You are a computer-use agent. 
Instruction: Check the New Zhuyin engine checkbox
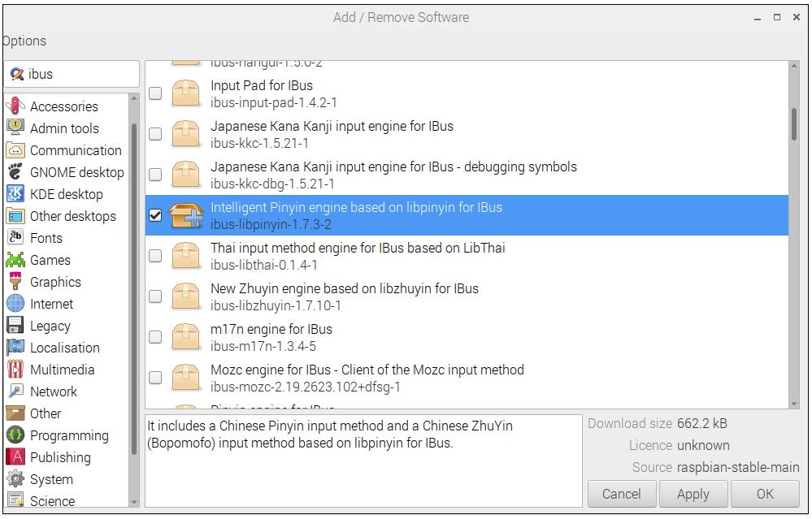tap(155, 296)
